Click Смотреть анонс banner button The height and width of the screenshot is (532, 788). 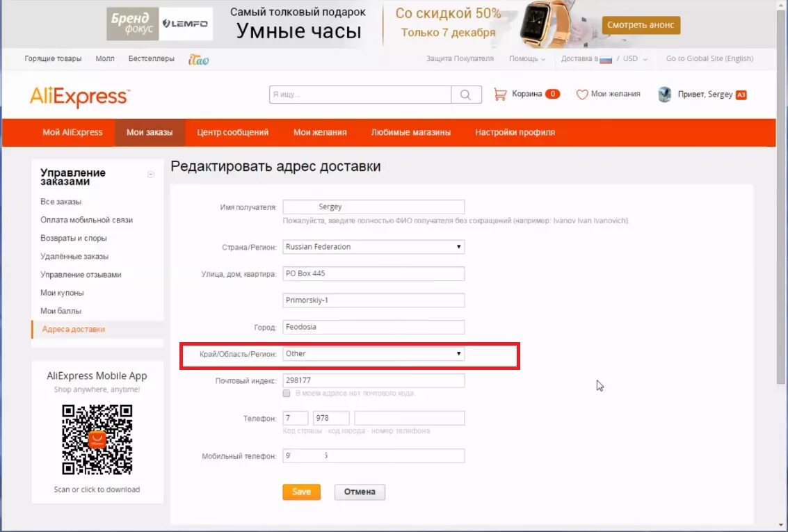point(641,24)
